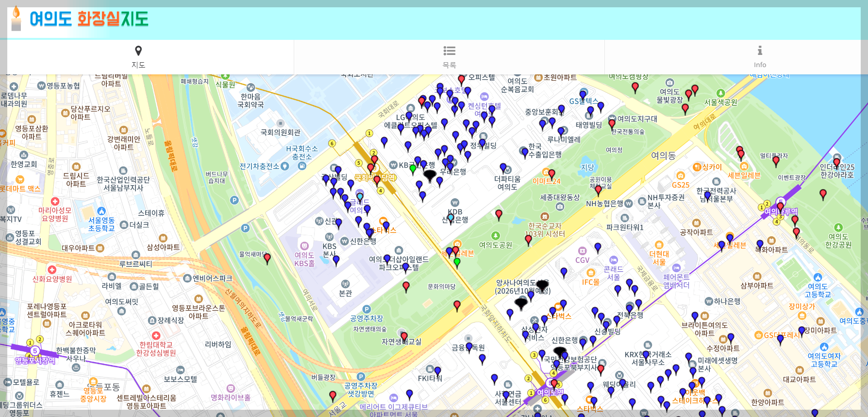Image resolution: width=868 pixels, height=417 pixels.
Task: Open blue marker near CGV
Action: [x=598, y=248]
